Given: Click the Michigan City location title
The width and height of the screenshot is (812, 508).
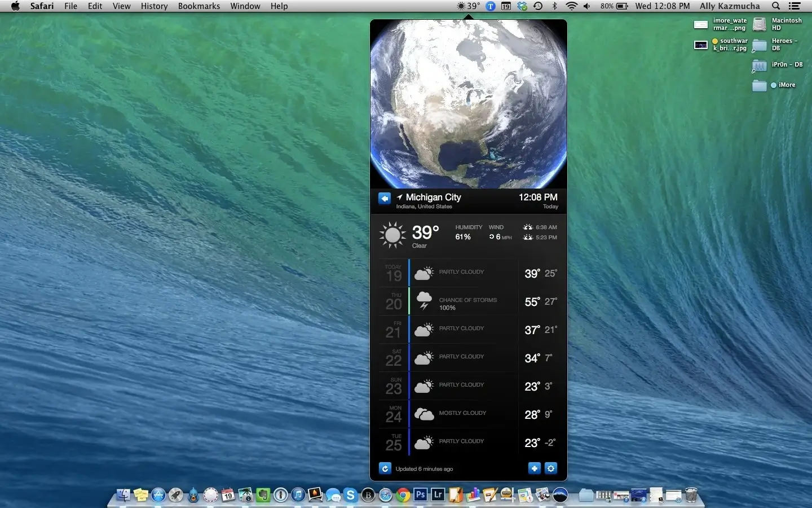Looking at the screenshot, I should [x=433, y=197].
